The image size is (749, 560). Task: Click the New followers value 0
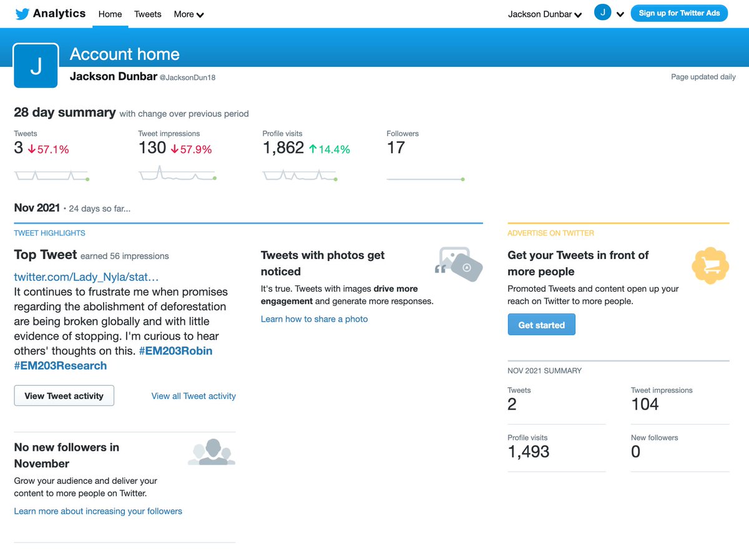[635, 452]
